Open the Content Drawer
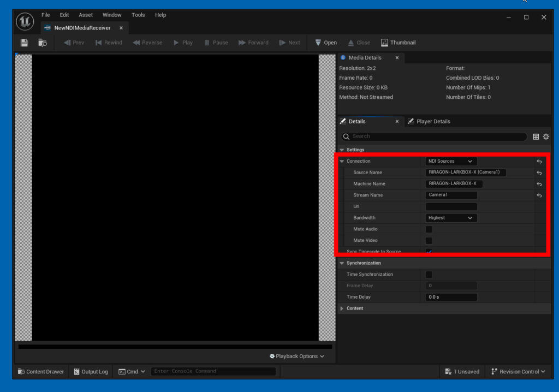Viewport: 559px width, 392px height. [x=40, y=371]
